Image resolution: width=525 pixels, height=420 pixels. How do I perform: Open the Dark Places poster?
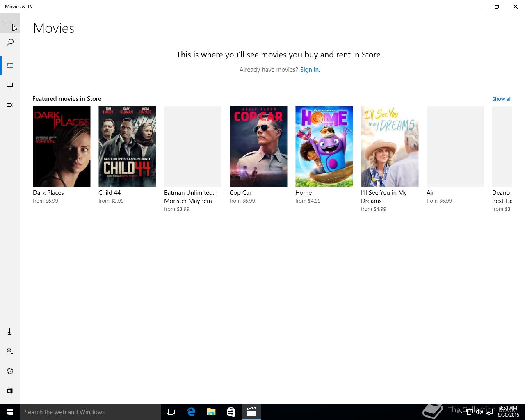[62, 146]
